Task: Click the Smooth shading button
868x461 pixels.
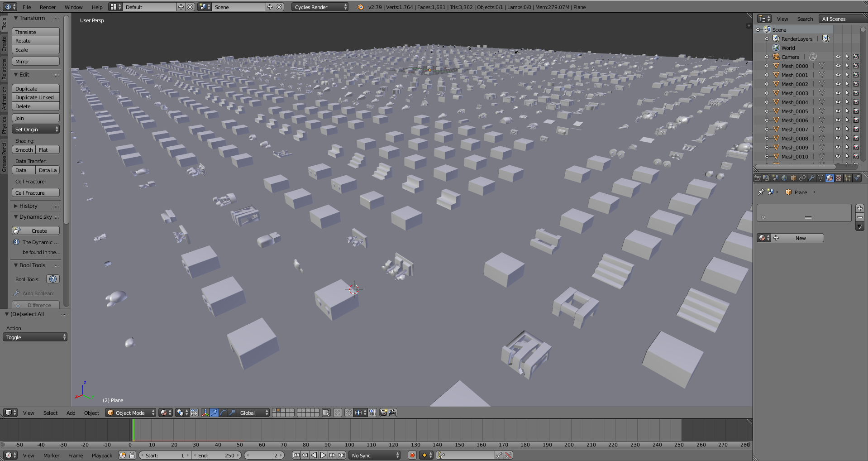Action: (x=24, y=149)
